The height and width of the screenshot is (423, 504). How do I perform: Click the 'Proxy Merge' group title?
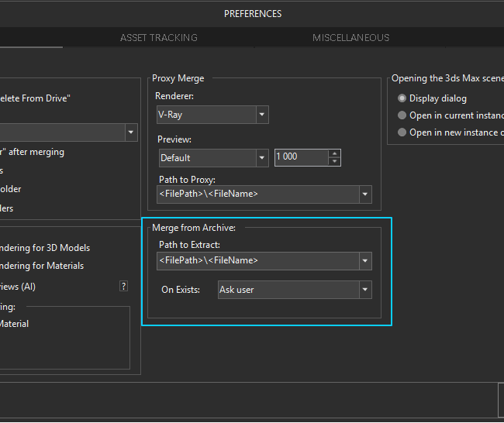tap(178, 78)
